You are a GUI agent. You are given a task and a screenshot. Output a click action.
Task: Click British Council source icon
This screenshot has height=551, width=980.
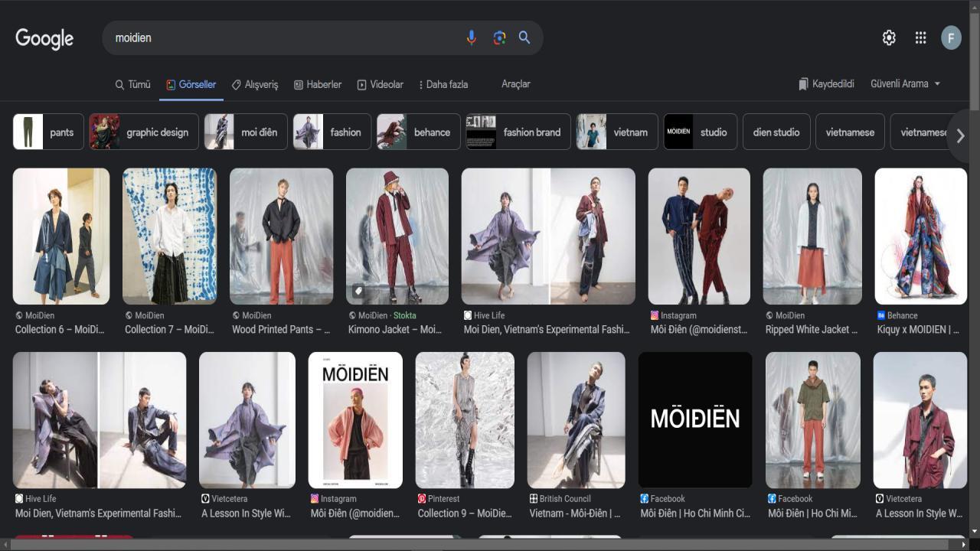coord(534,499)
